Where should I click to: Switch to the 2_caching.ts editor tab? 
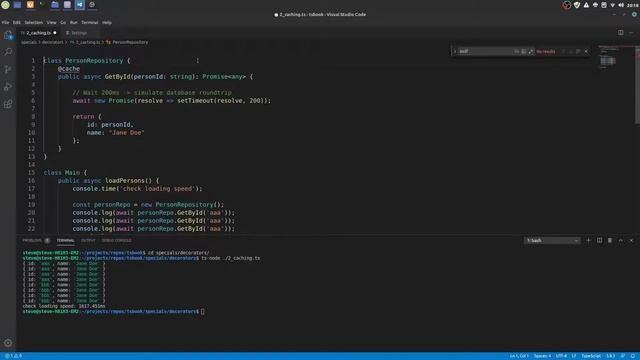pos(39,33)
